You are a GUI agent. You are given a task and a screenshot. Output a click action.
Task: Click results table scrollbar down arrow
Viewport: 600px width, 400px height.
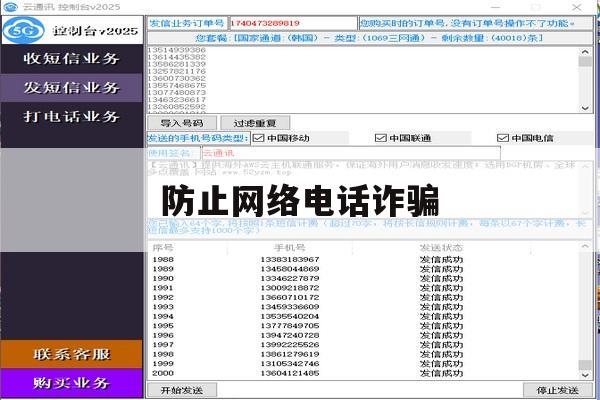585,375
